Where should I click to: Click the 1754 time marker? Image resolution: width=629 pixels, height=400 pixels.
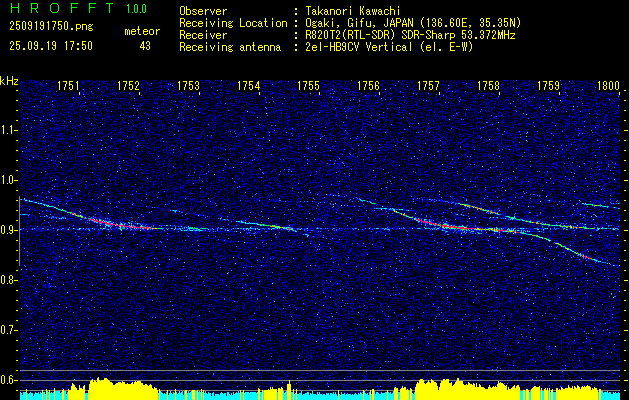click(248, 85)
